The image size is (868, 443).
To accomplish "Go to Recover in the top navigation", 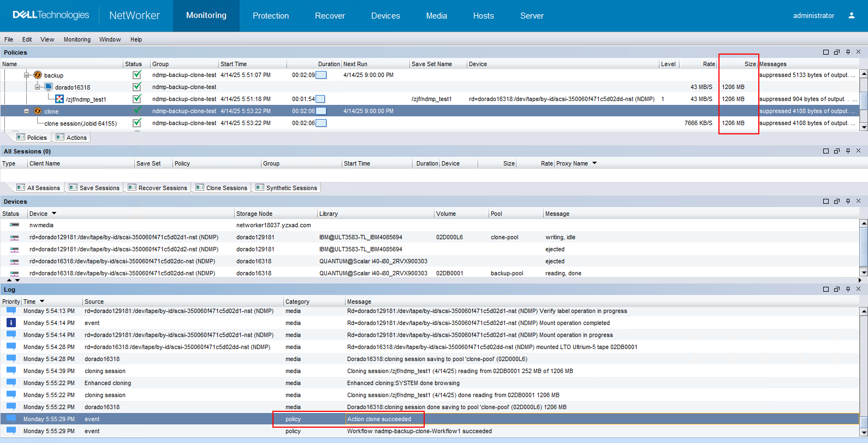I will [330, 16].
